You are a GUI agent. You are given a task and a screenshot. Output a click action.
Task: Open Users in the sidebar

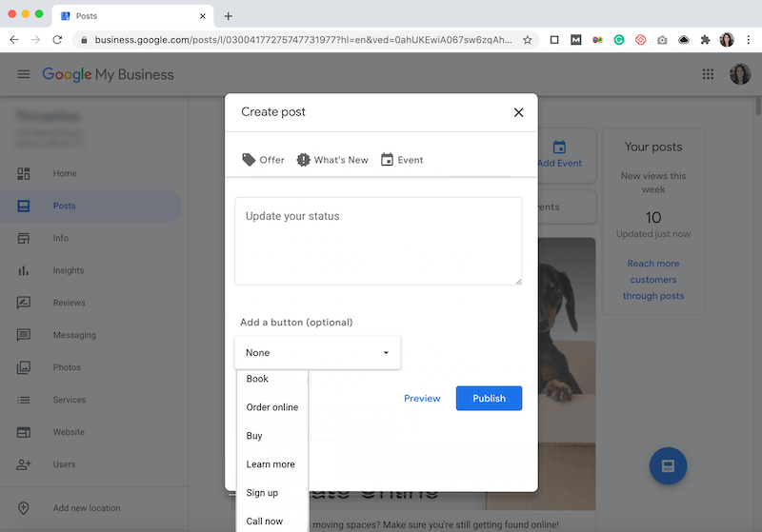tap(90, 464)
